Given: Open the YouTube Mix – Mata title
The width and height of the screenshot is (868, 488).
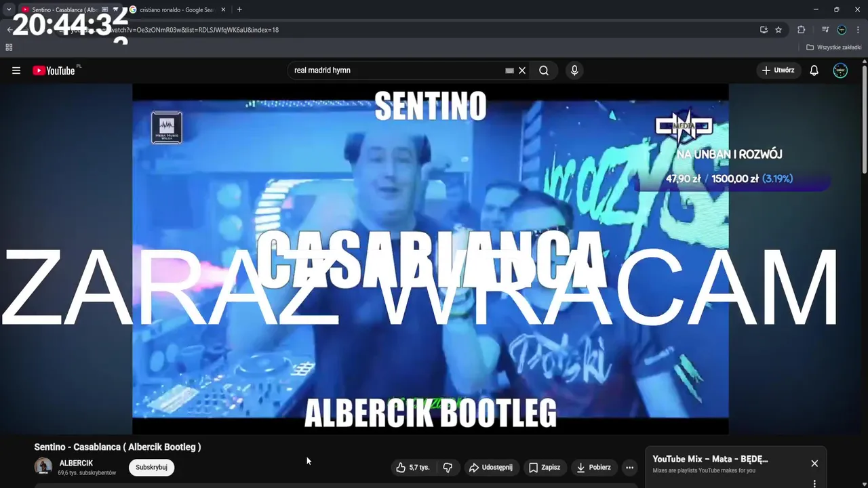Looking at the screenshot, I should [x=710, y=460].
